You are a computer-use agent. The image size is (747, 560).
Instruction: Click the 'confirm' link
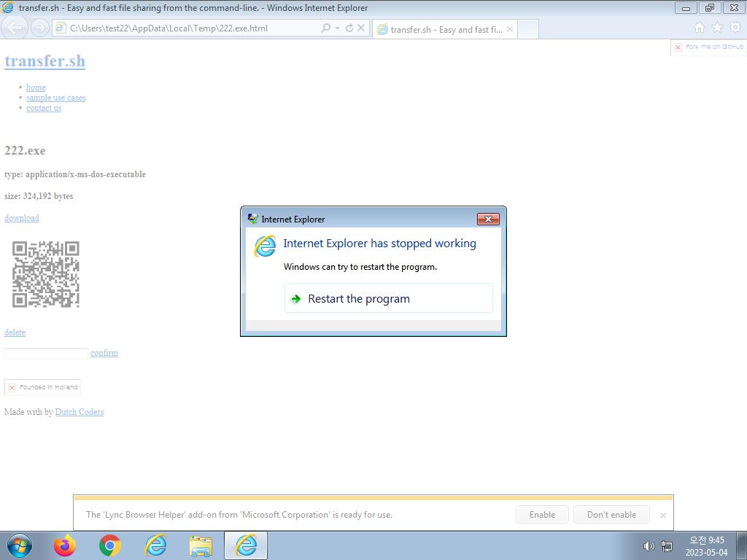[x=104, y=353]
